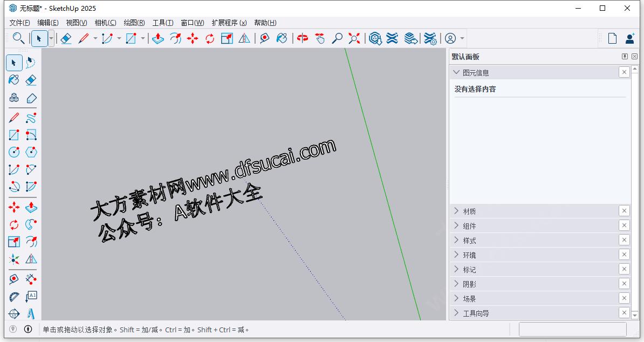Select the Pie arc tool

tap(31, 187)
